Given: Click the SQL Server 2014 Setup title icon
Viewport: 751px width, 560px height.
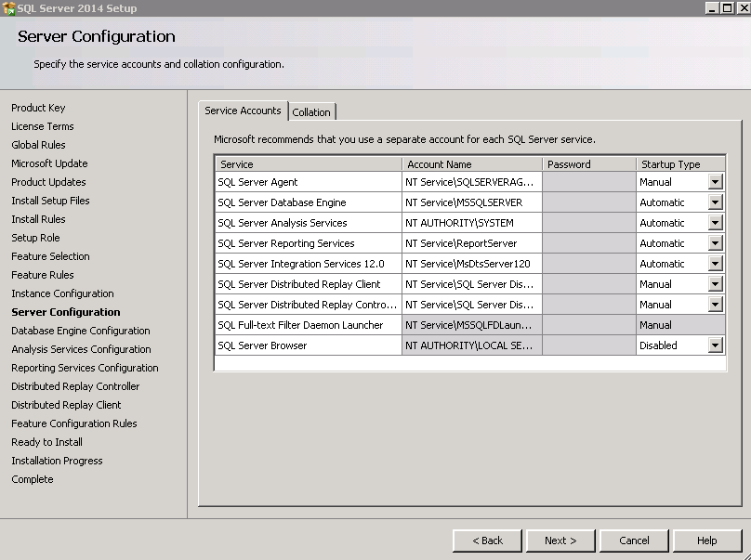Looking at the screenshot, I should (8, 8).
